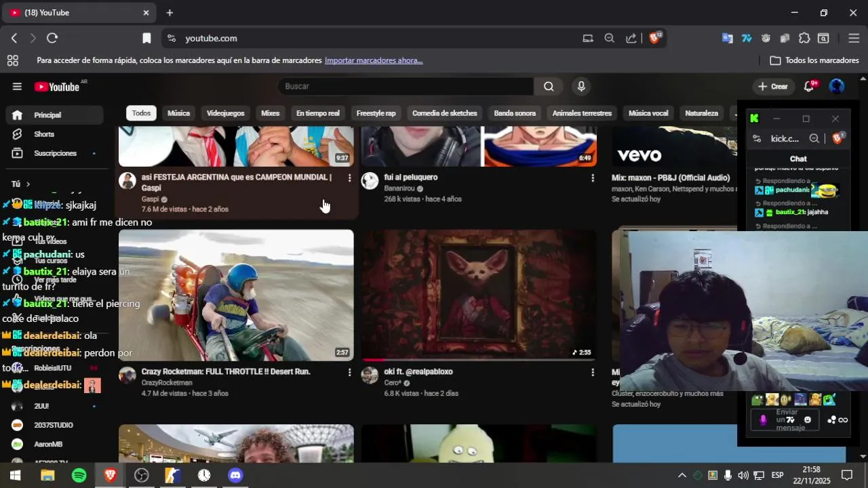The width and height of the screenshot is (868, 488).
Task: Open options menu for fui al peluquero
Action: click(592, 178)
